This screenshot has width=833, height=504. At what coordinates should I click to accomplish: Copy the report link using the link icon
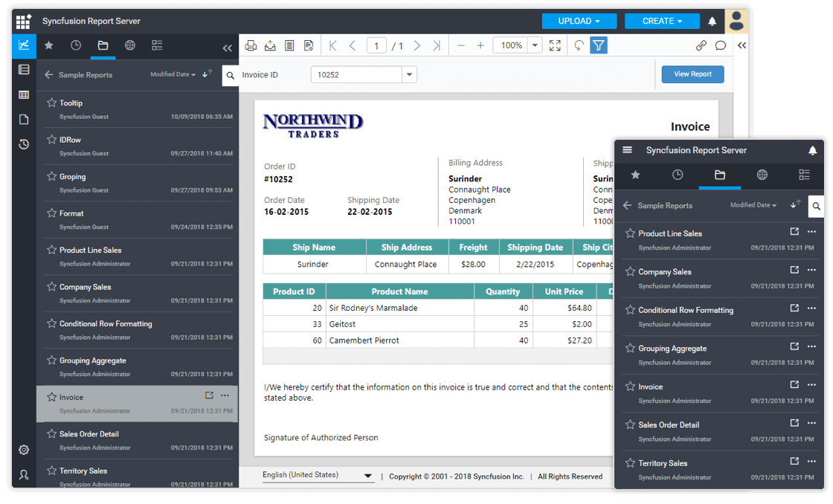(701, 45)
